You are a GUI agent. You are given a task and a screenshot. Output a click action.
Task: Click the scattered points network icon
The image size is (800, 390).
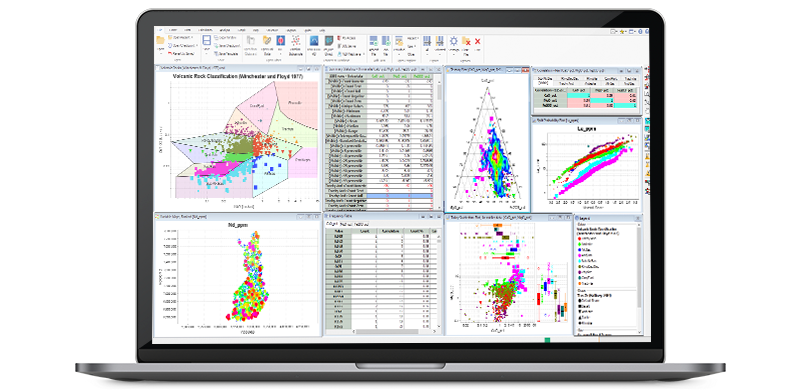(295, 40)
